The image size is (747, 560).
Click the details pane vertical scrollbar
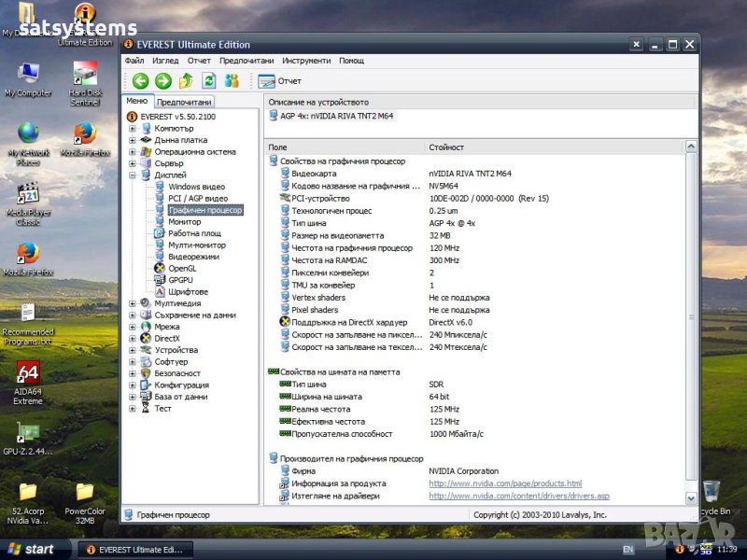pyautogui.click(x=691, y=317)
